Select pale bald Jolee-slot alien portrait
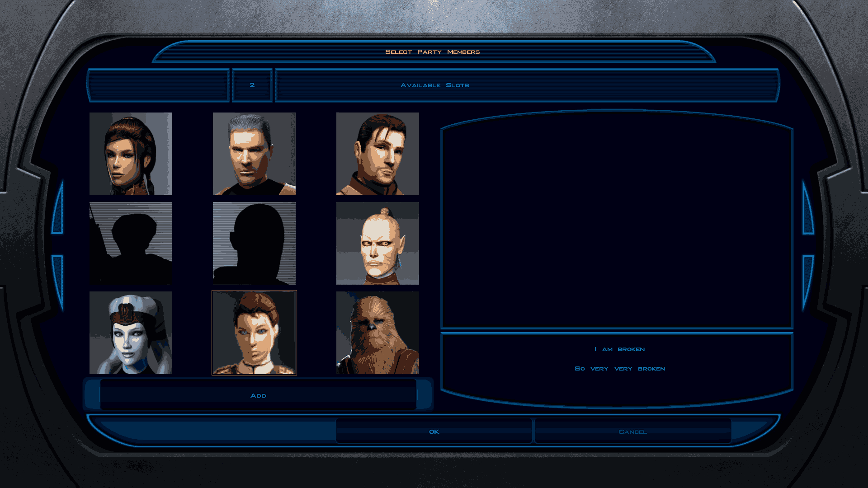The height and width of the screenshot is (488, 868). 377,243
